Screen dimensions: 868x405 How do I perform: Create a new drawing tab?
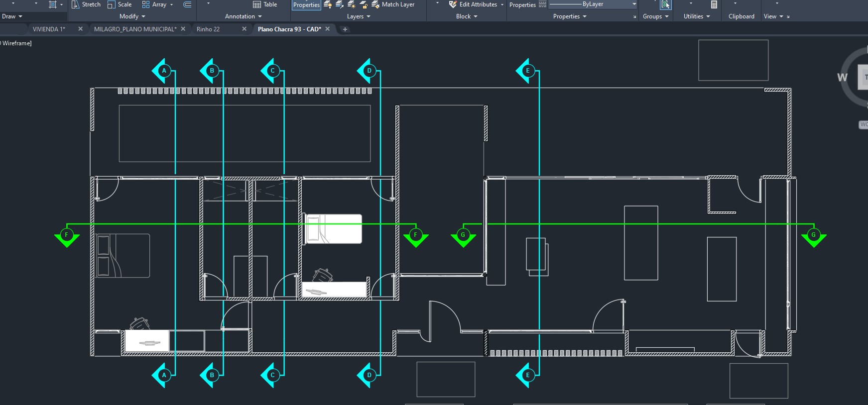pyautogui.click(x=345, y=29)
